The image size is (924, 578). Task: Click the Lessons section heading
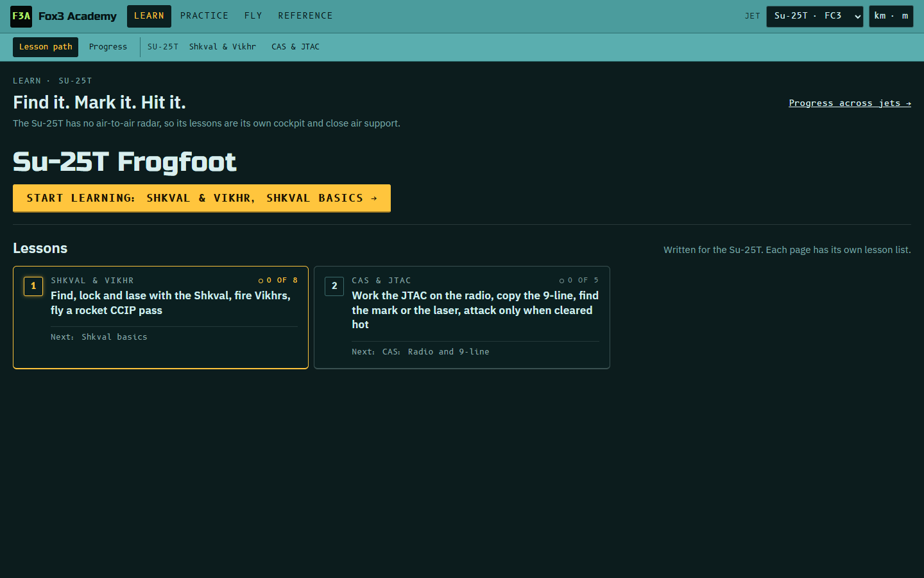(x=40, y=249)
